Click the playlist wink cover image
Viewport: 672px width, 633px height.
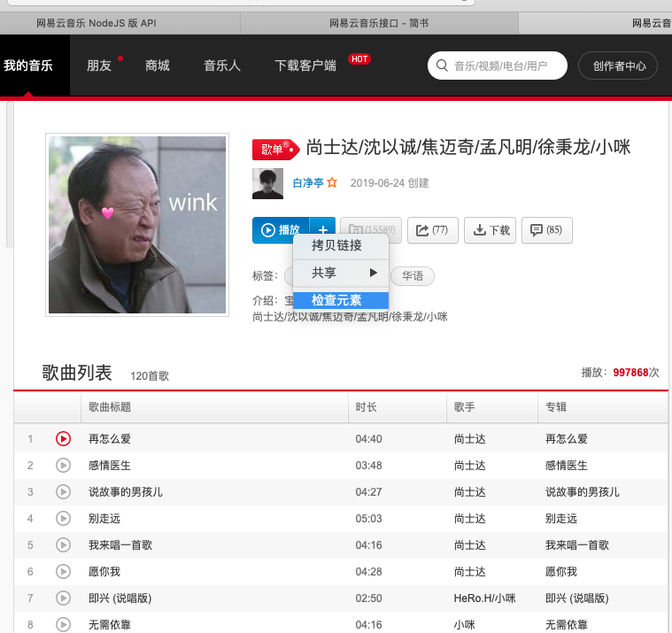(x=137, y=225)
